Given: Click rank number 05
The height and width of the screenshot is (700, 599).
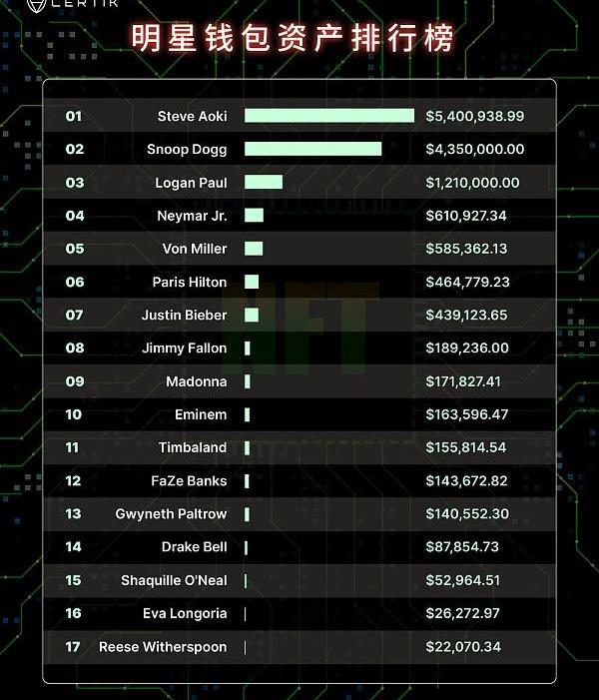Looking at the screenshot, I should click(75, 249).
